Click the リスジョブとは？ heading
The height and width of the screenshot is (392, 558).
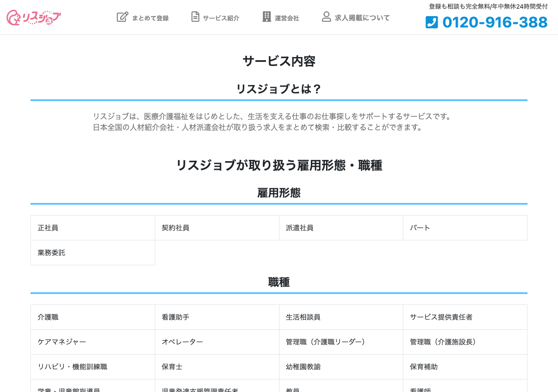(279, 89)
